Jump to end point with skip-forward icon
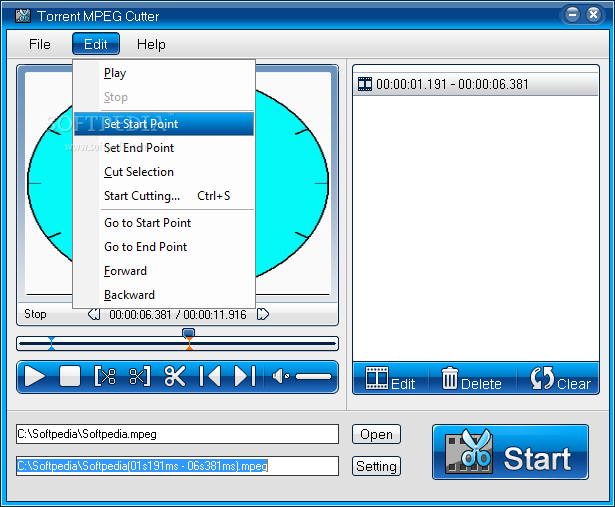The image size is (615, 507). tap(245, 376)
